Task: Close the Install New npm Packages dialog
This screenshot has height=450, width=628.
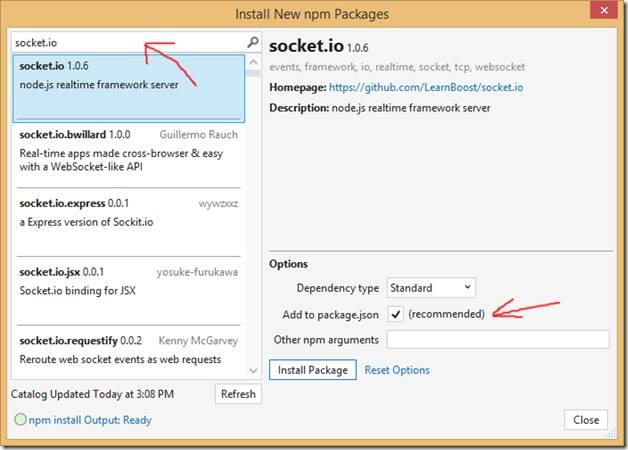Action: 604,11
